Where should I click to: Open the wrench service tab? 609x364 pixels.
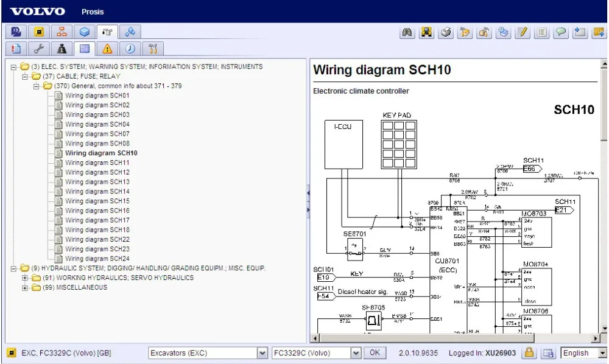(38, 49)
